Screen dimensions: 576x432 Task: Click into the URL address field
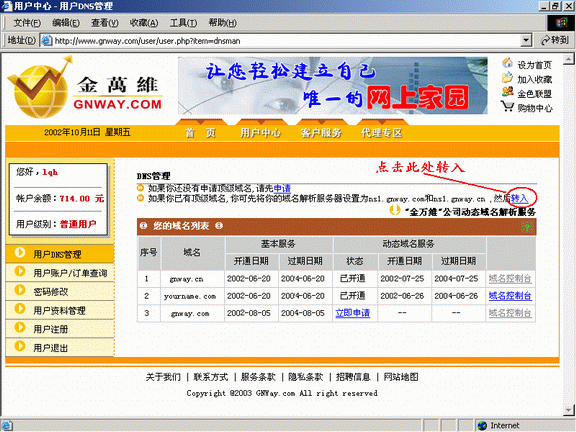pyautogui.click(x=287, y=40)
